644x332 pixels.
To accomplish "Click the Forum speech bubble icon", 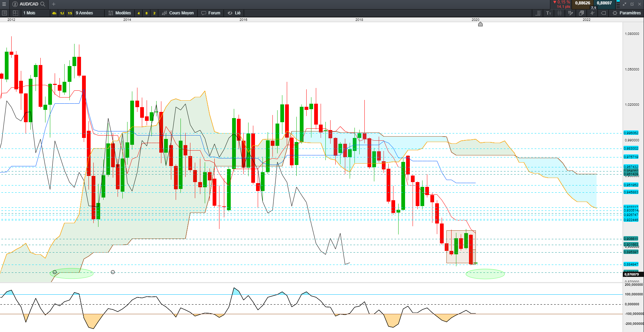I will click(204, 13).
